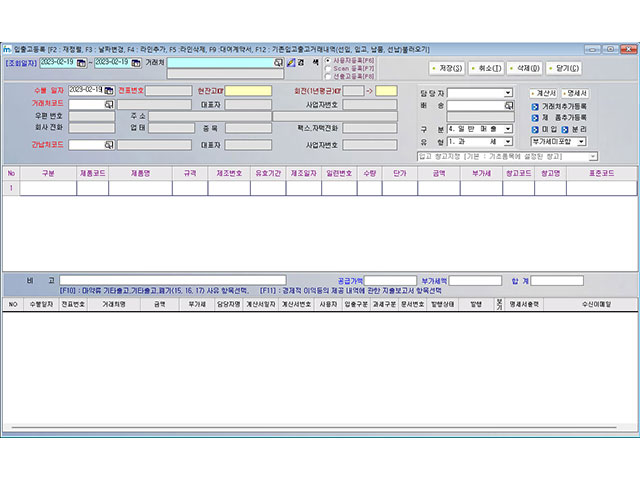Click the 표준코드 column header
640x480 pixels.
click(x=602, y=173)
